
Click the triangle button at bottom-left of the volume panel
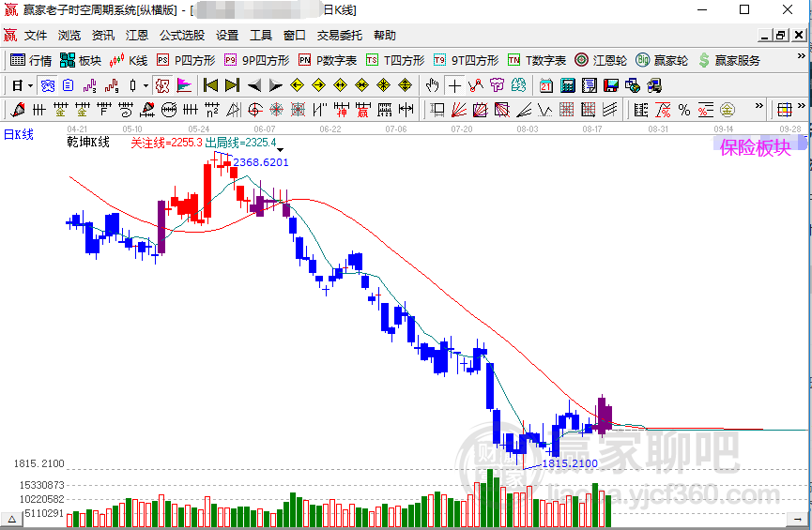(12, 519)
